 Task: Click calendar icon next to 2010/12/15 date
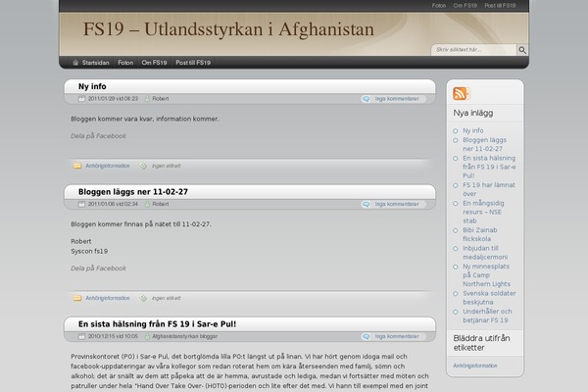[81, 336]
